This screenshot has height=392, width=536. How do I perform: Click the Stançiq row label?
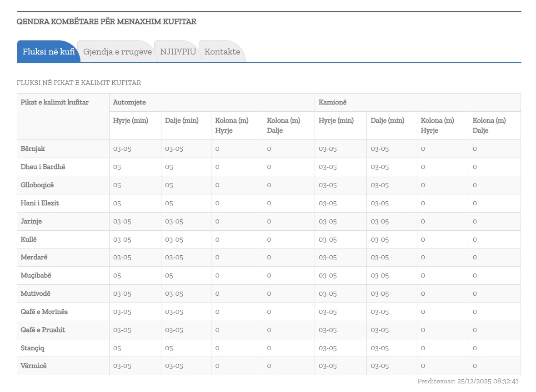(32, 348)
